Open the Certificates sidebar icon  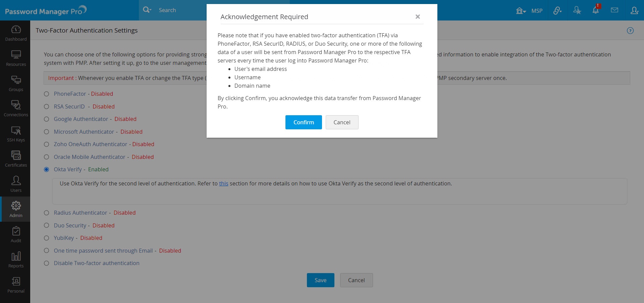pos(16,159)
